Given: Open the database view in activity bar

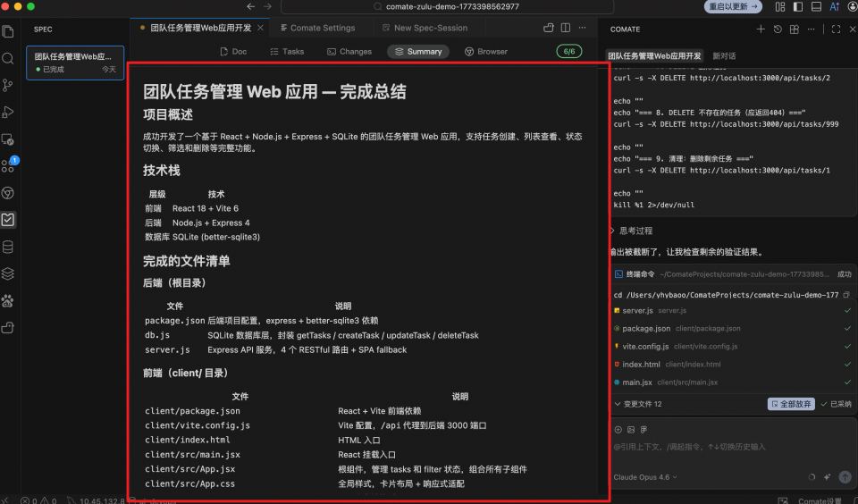Looking at the screenshot, I should pyautogui.click(x=8, y=247).
